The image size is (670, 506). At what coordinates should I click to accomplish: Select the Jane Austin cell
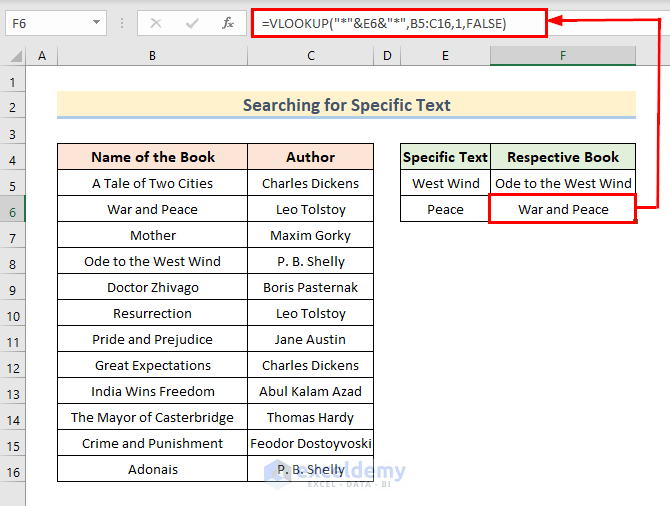tap(311, 339)
